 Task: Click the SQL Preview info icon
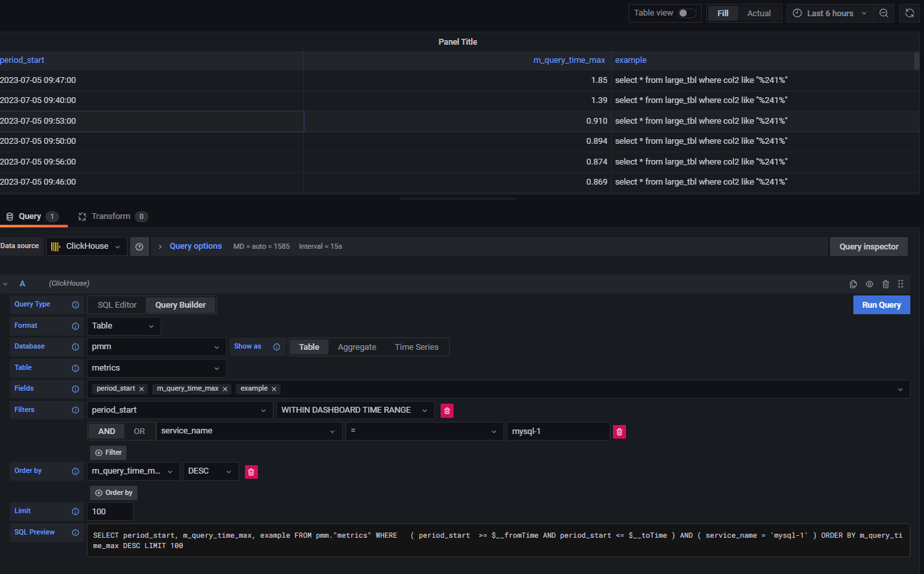click(75, 533)
